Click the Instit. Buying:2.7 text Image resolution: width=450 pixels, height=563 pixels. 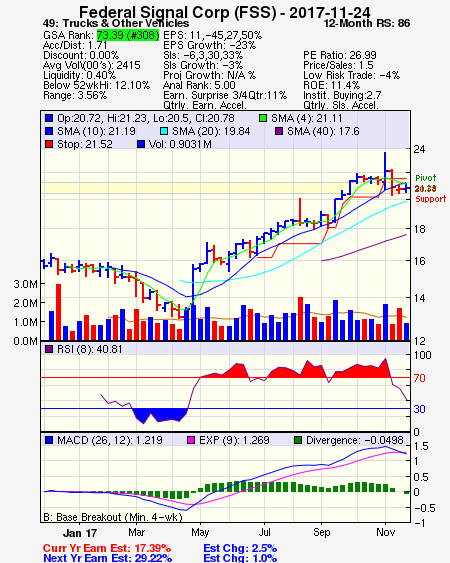tap(342, 96)
